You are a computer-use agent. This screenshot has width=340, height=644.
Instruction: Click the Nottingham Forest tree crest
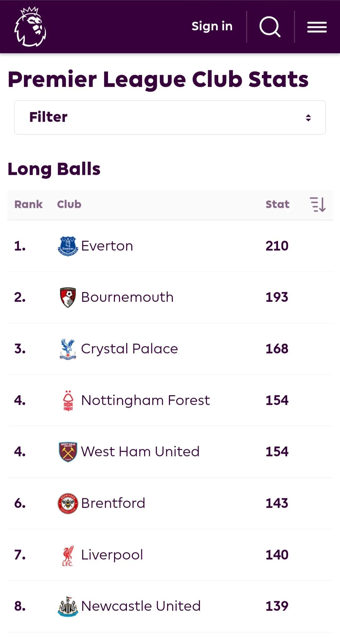click(68, 400)
